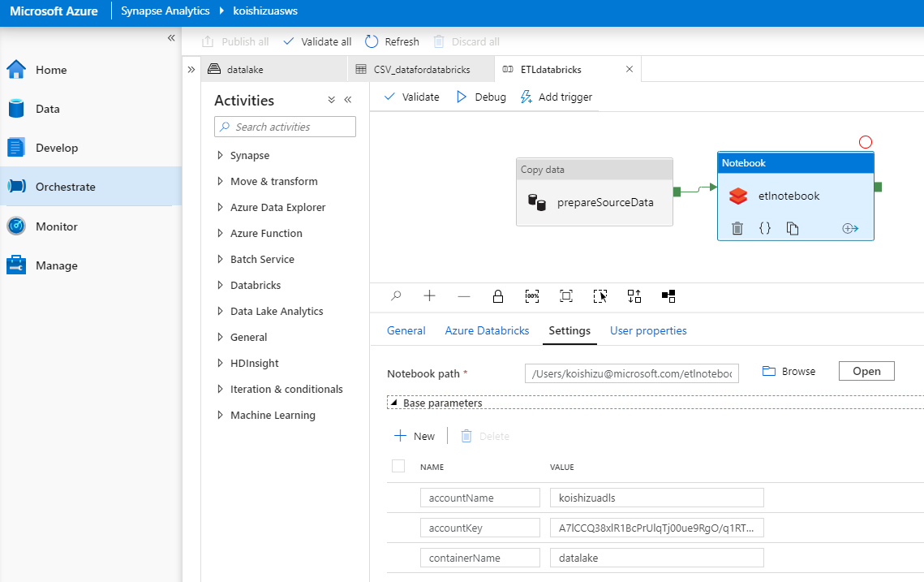View Notebook activity code braces icon
Viewport: 924px width, 582px height.
click(765, 228)
